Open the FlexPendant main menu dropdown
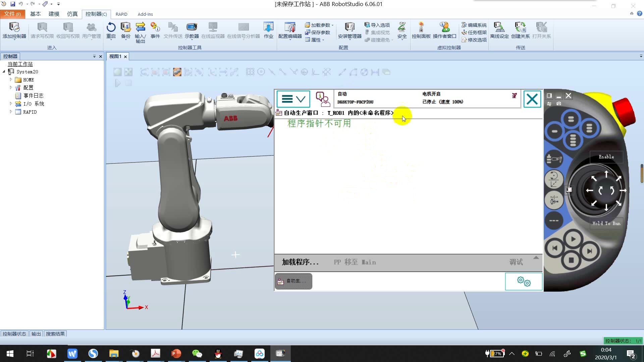 click(x=293, y=99)
